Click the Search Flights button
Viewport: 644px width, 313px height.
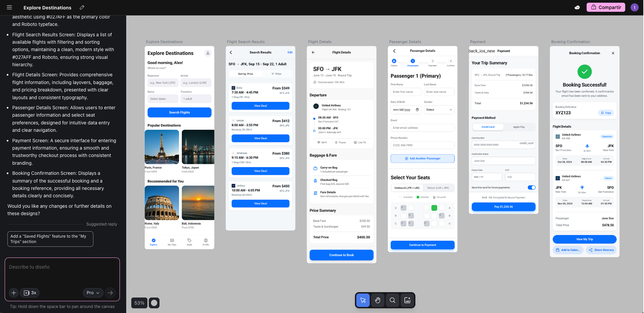tap(179, 113)
